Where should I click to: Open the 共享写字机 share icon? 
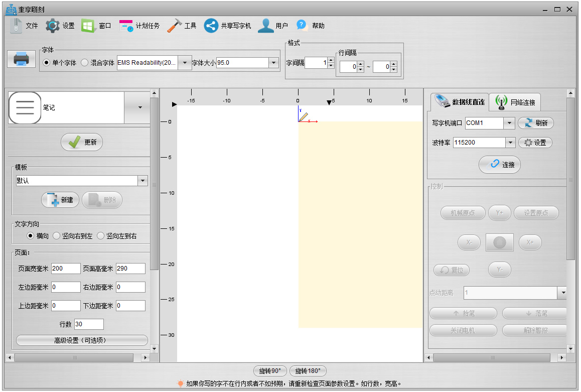click(211, 26)
